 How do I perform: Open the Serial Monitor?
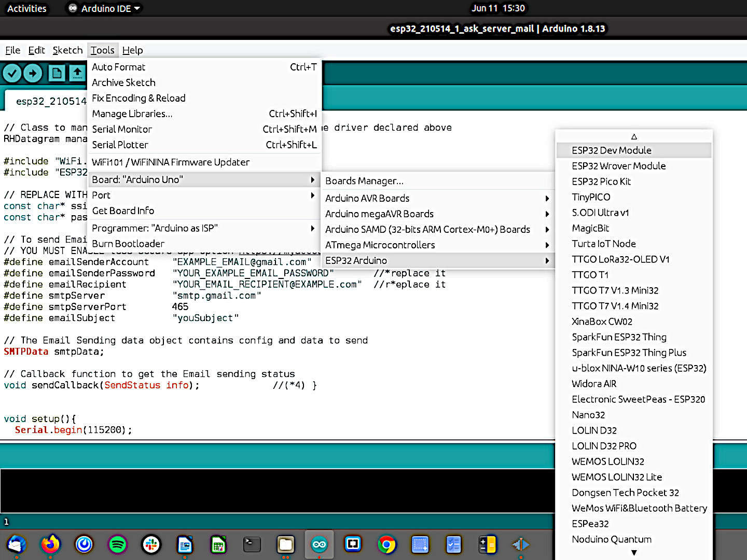(205, 129)
